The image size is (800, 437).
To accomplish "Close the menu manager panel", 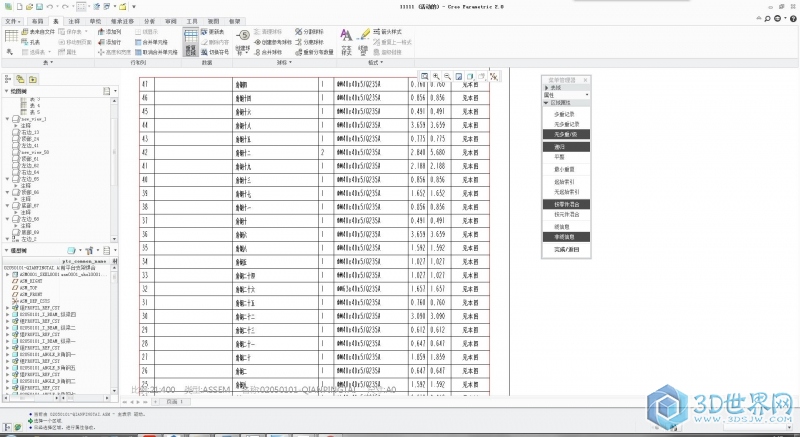I will coord(585,80).
